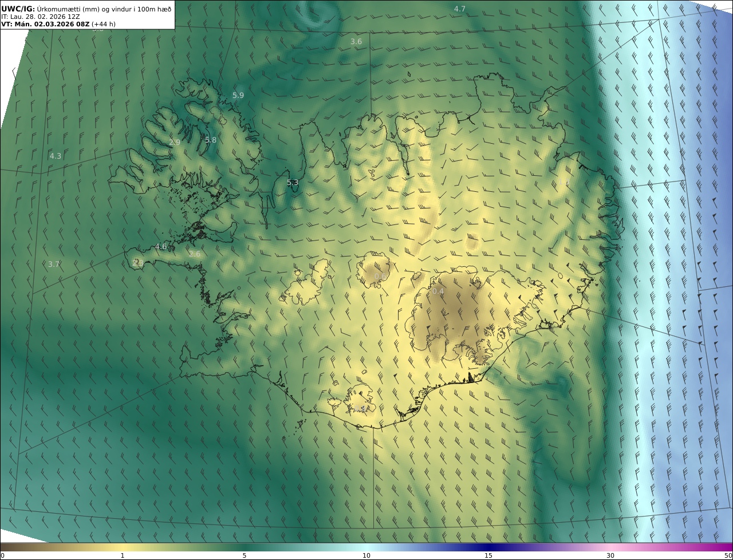This screenshot has width=733, height=560.
Task: Click the 0.6 value on Hofsjökull glacier
Action: pos(380,277)
